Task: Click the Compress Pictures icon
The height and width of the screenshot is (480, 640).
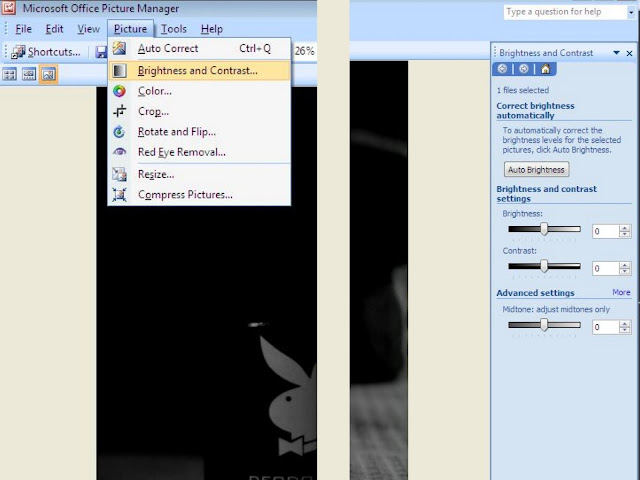Action: tap(119, 195)
